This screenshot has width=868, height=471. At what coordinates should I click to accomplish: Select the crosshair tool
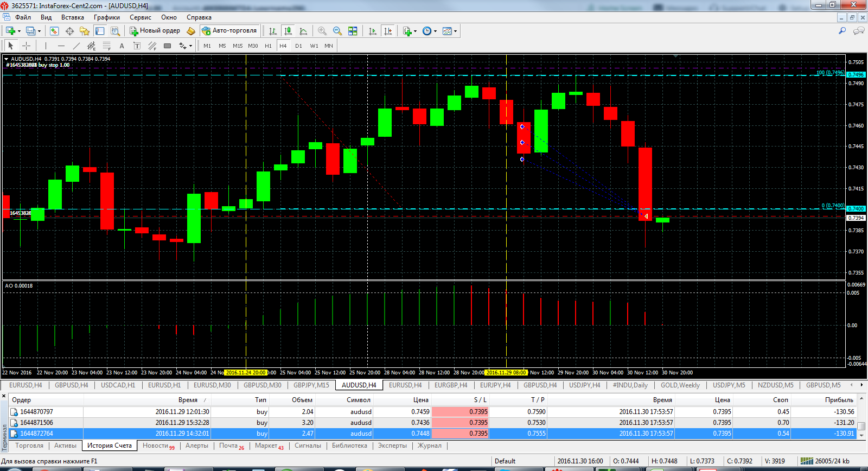[26, 46]
